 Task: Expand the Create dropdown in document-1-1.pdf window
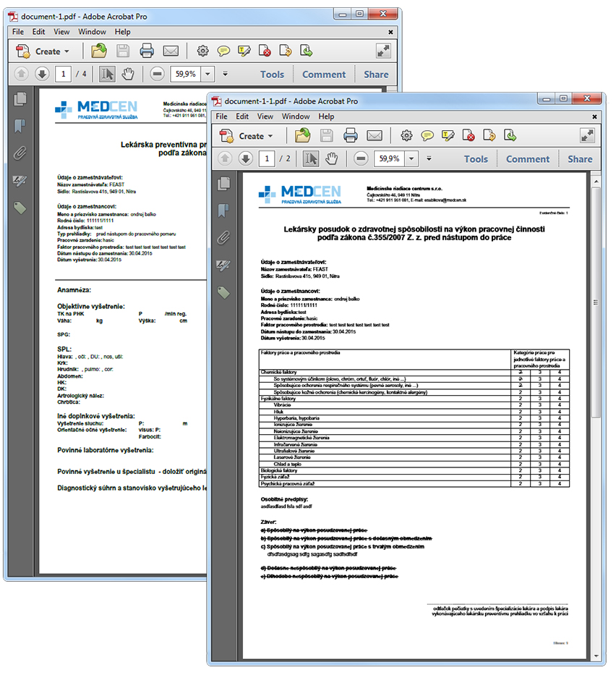click(247, 136)
